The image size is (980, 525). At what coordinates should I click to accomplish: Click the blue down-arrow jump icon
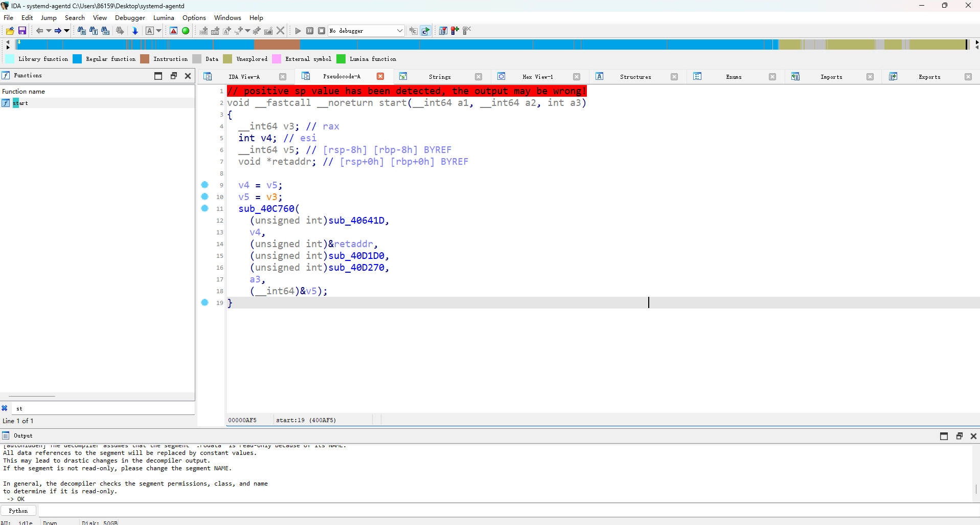pyautogui.click(x=135, y=31)
